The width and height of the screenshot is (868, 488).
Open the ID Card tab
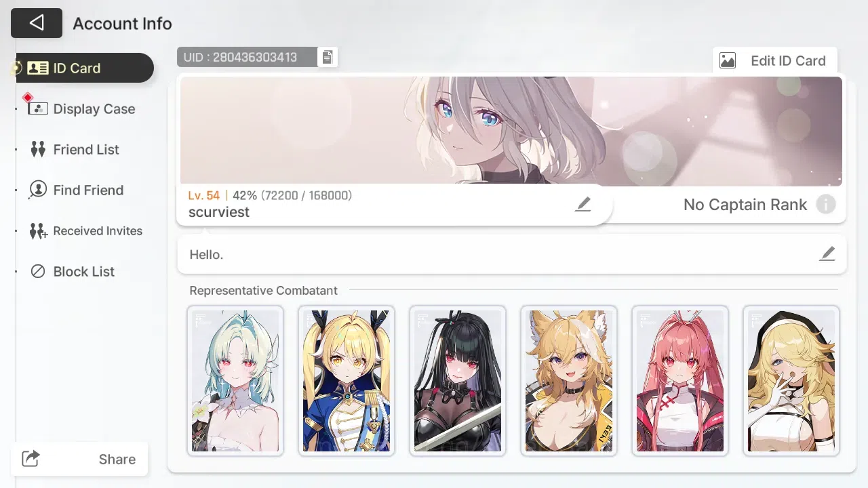click(x=85, y=68)
